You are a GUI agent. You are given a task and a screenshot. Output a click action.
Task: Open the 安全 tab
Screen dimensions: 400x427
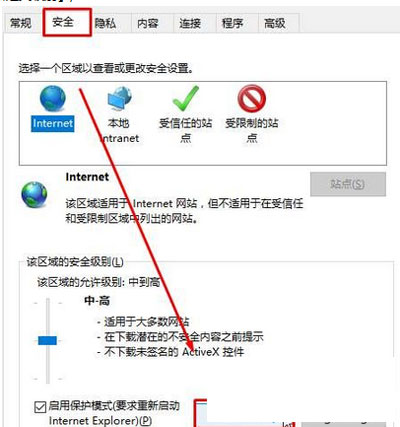click(x=63, y=23)
